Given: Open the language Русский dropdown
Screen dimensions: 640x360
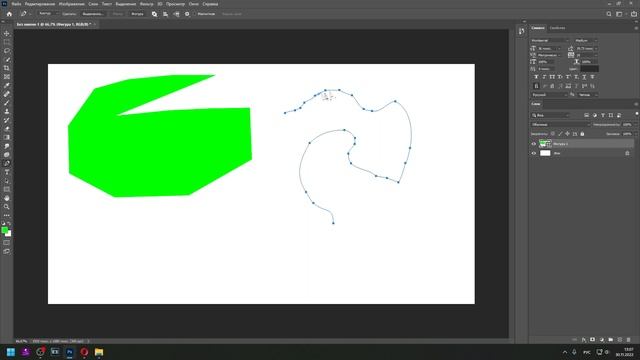Looking at the screenshot, I should [549, 95].
